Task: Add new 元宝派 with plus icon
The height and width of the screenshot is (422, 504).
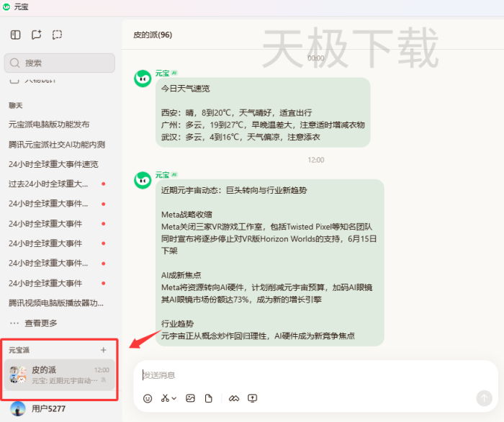Action: (x=103, y=350)
